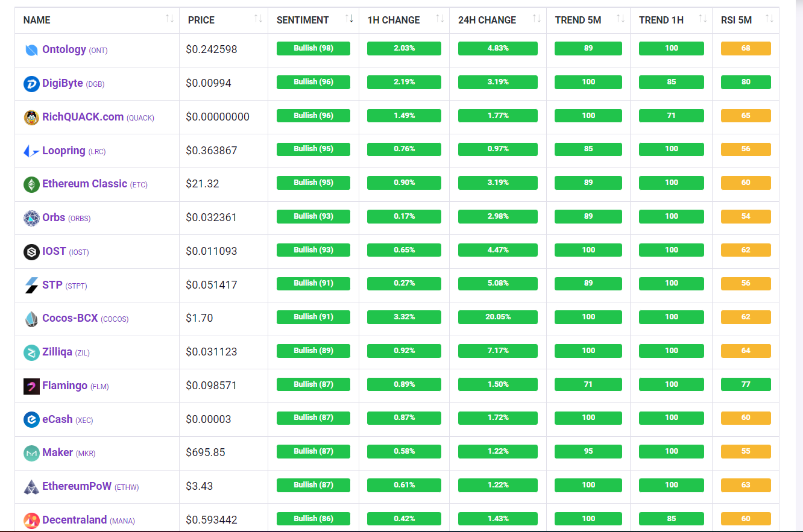Toggle sort arrows on Sentiment column
Image resolution: width=803 pixels, height=532 pixels.
coord(349,19)
